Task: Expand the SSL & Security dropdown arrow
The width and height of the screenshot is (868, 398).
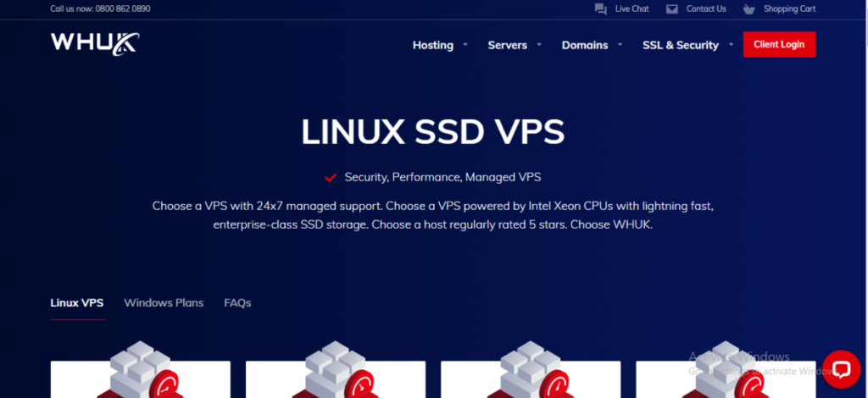Action: [731, 44]
